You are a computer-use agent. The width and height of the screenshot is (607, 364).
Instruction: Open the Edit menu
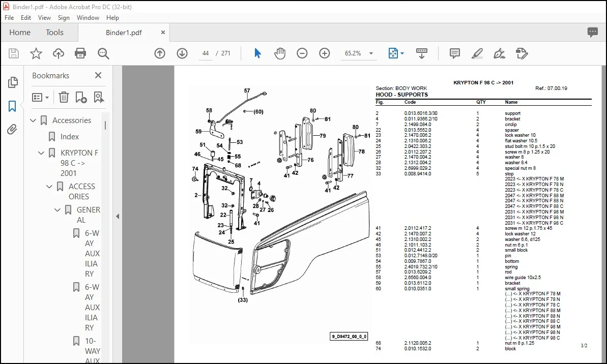26,18
